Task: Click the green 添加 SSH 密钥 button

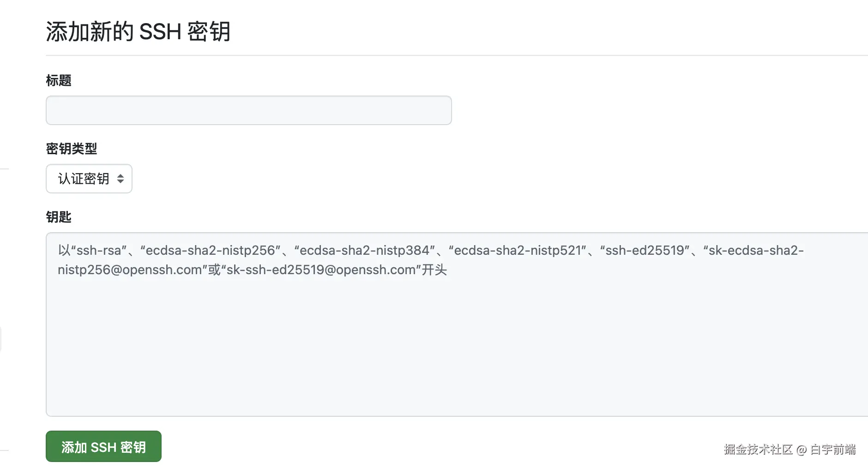Action: (x=103, y=446)
